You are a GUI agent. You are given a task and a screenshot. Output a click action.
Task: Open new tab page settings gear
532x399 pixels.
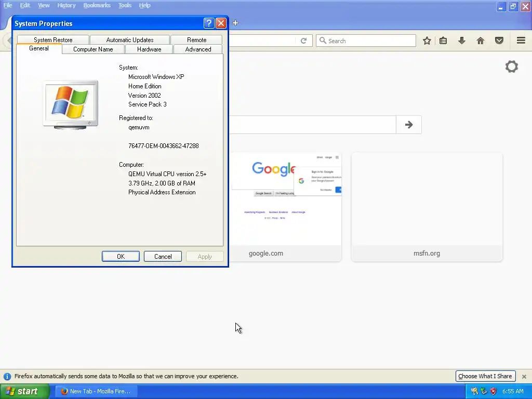click(512, 66)
